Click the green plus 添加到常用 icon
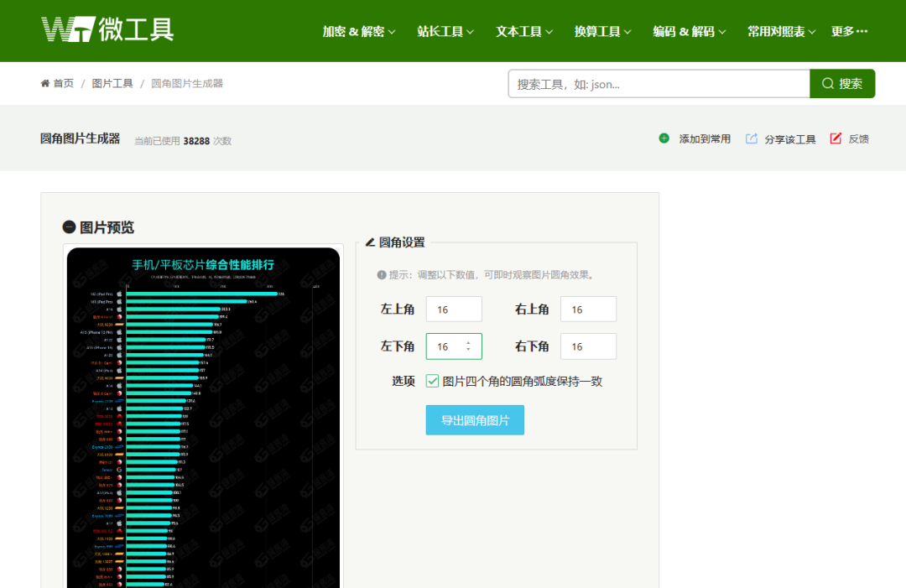 pos(664,138)
